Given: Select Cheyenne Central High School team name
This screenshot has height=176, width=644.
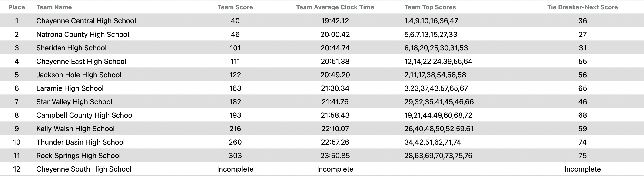Looking at the screenshot, I should coord(86,21).
